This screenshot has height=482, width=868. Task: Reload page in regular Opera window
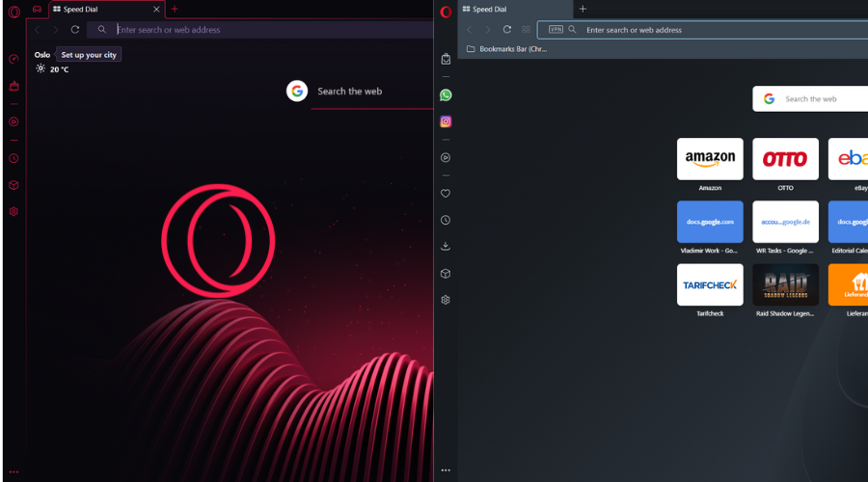click(x=507, y=29)
